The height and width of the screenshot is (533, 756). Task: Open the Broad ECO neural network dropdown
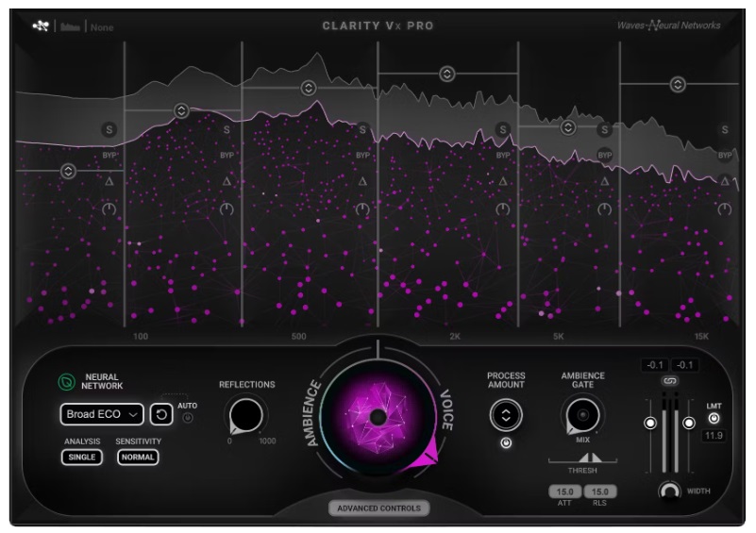[x=102, y=414]
